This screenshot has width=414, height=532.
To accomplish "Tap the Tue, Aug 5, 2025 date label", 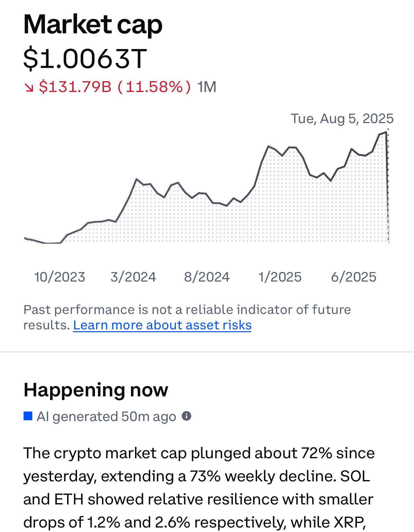I will (342, 119).
